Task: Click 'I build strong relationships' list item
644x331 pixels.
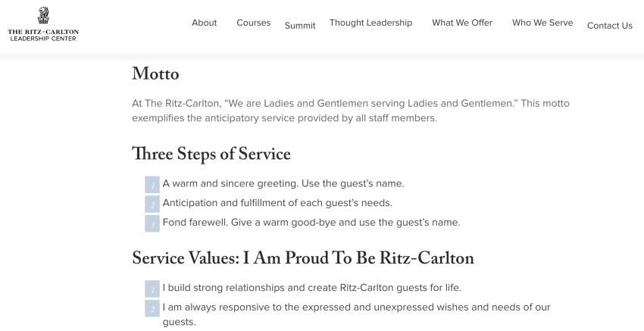Action: point(311,288)
